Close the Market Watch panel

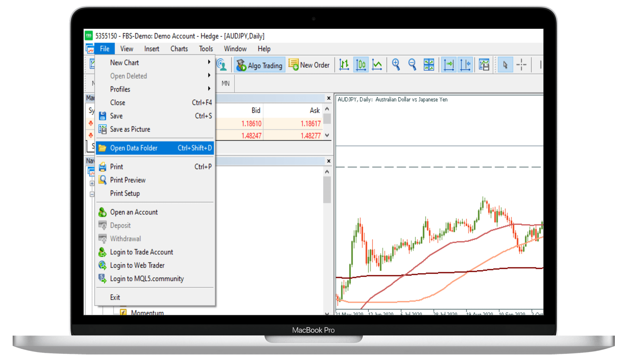[x=329, y=98]
